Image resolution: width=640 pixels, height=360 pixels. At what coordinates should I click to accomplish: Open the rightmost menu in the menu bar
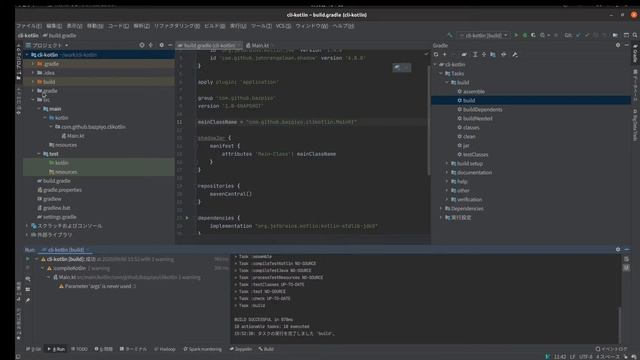[x=343, y=26]
